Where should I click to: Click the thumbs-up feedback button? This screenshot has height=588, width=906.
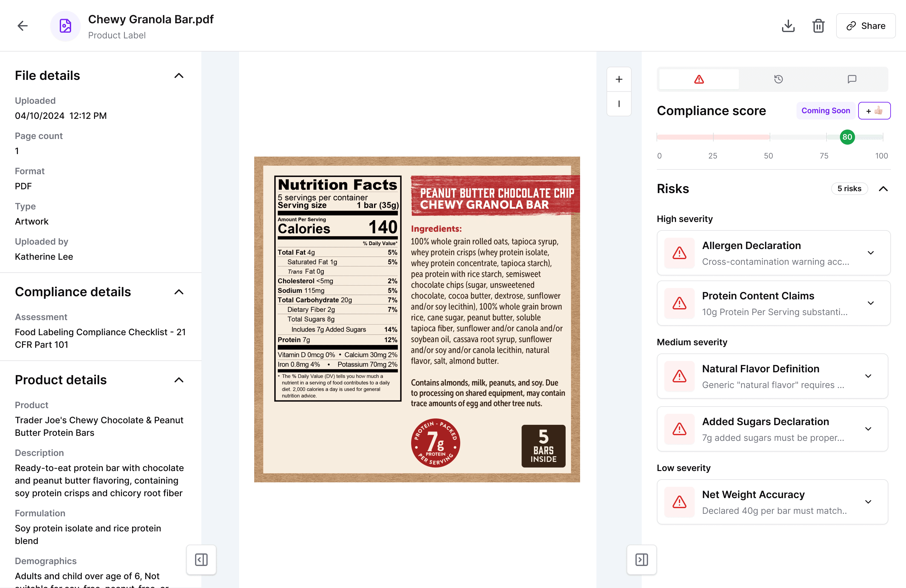click(x=875, y=111)
